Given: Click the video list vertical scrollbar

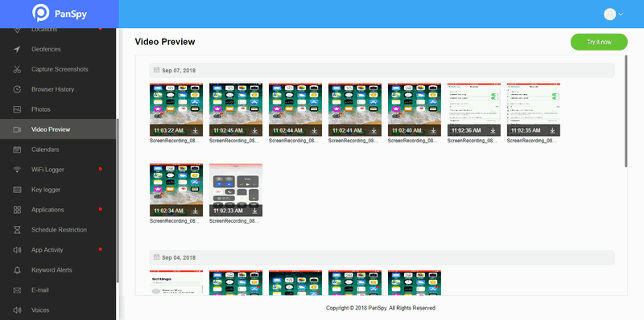Looking at the screenshot, I should [x=626, y=111].
